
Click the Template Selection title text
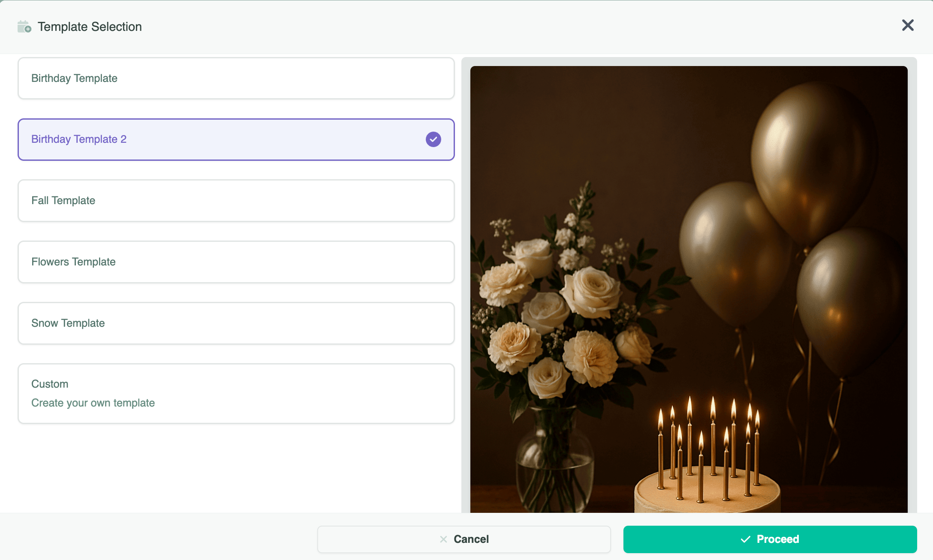point(90,27)
